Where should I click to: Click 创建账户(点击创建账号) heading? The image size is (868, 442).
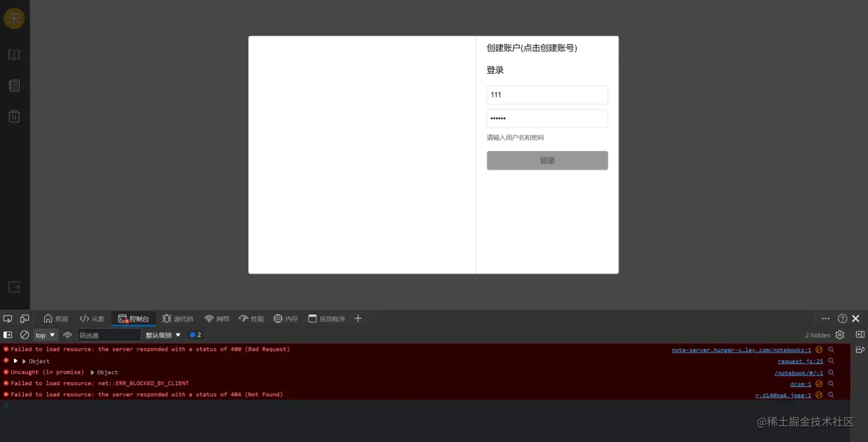pos(532,48)
